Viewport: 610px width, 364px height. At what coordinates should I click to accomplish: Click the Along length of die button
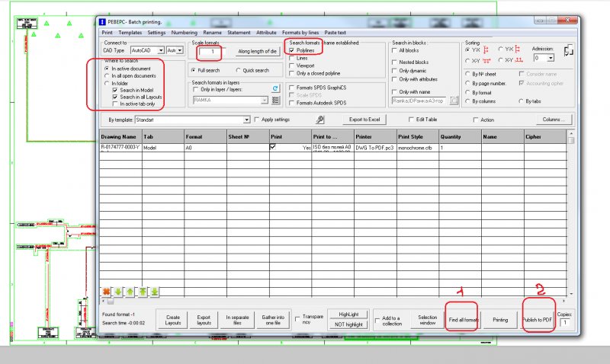click(x=257, y=51)
